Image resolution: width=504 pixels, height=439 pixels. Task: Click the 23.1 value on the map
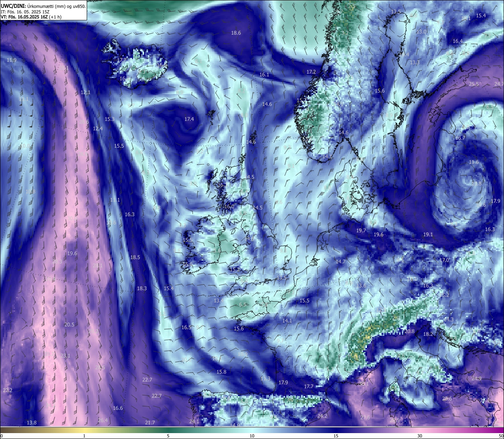click(65, 356)
